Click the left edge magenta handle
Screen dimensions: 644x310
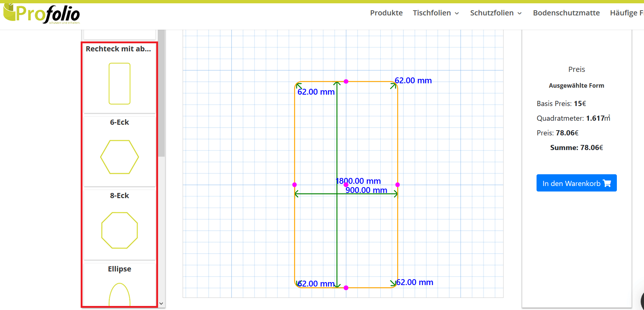coord(294,185)
